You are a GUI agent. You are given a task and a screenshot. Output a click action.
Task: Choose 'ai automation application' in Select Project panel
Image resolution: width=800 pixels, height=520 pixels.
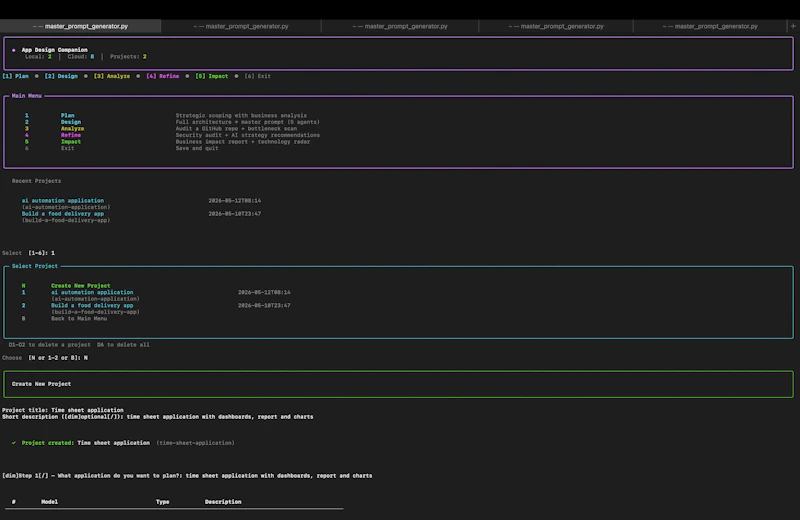click(x=92, y=292)
